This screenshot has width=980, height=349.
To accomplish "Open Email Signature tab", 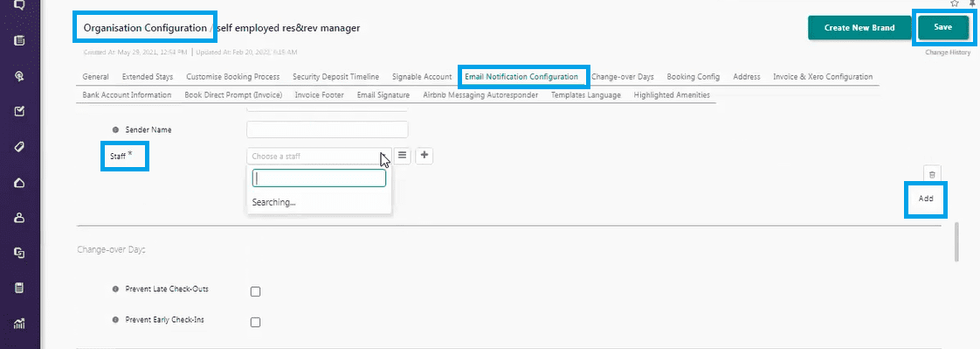I will tap(383, 95).
